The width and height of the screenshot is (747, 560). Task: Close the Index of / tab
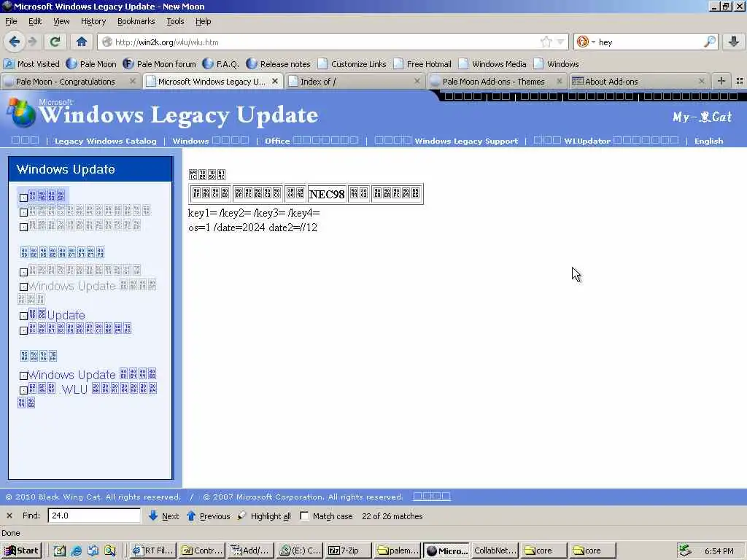(417, 82)
